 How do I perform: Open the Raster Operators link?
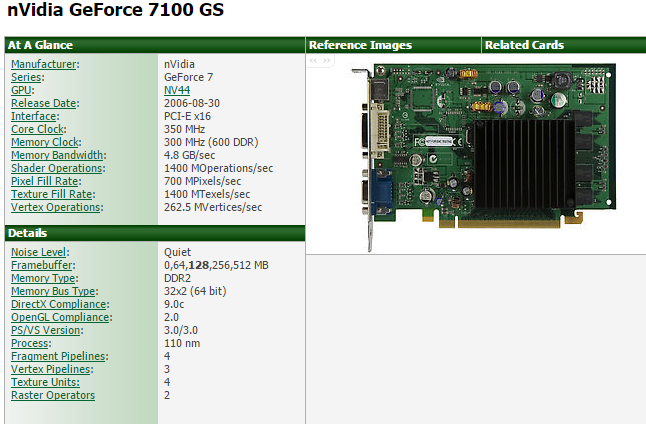coord(53,395)
